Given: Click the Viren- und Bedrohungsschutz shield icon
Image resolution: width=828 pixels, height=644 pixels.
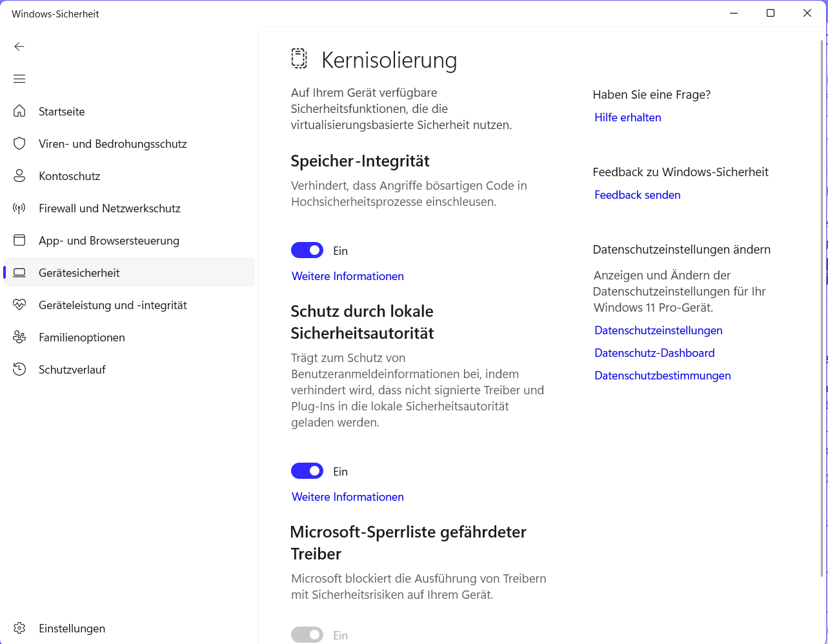Looking at the screenshot, I should pyautogui.click(x=19, y=143).
